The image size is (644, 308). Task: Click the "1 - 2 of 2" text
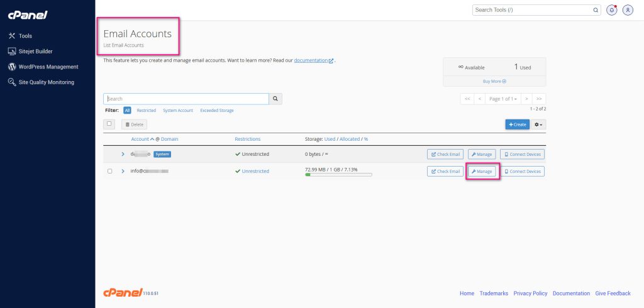click(x=538, y=109)
